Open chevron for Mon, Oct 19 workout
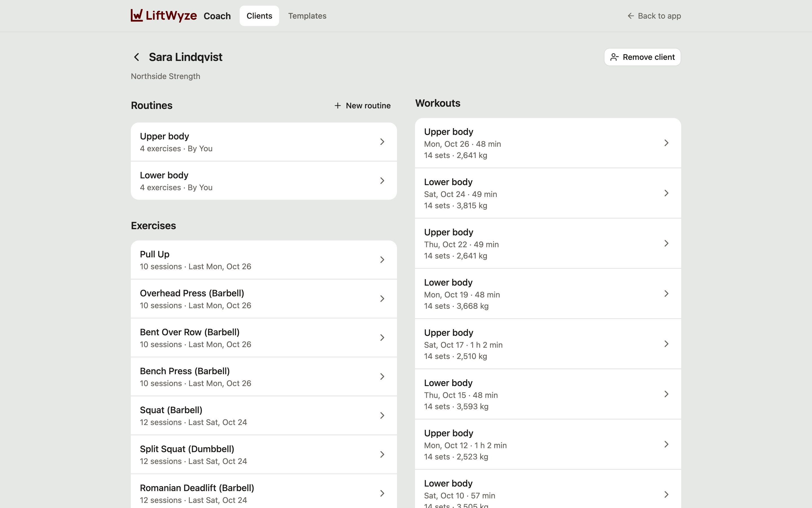 tap(667, 294)
